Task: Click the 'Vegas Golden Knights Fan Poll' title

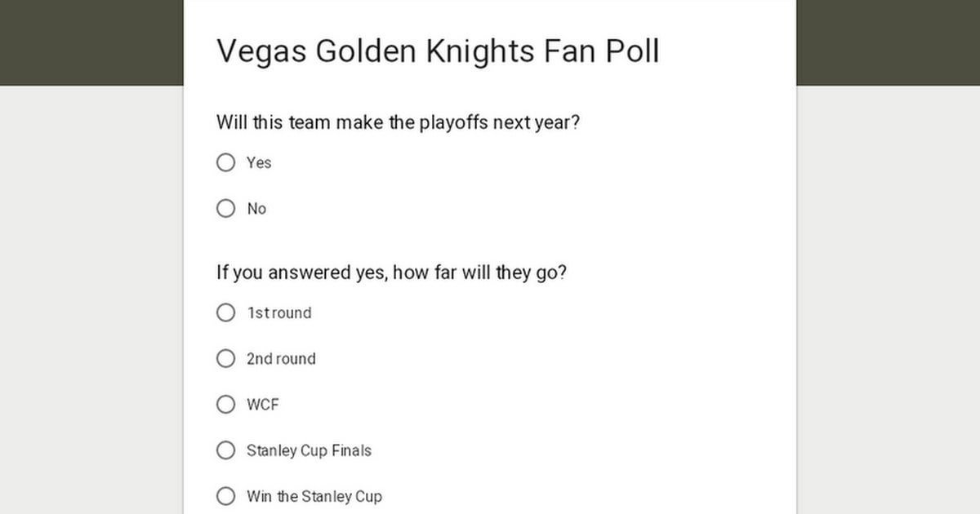Action: pyautogui.click(x=438, y=51)
